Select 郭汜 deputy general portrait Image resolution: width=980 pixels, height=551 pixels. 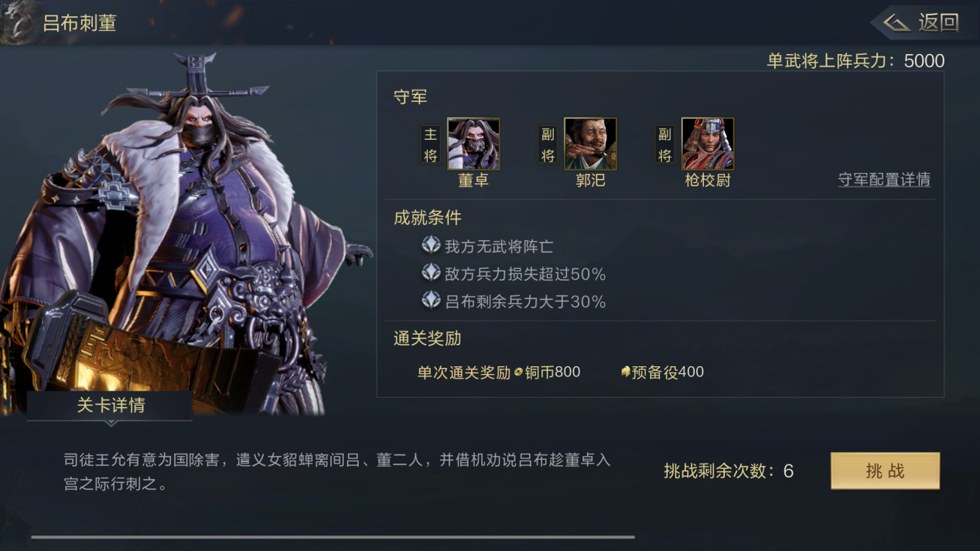coord(590,144)
